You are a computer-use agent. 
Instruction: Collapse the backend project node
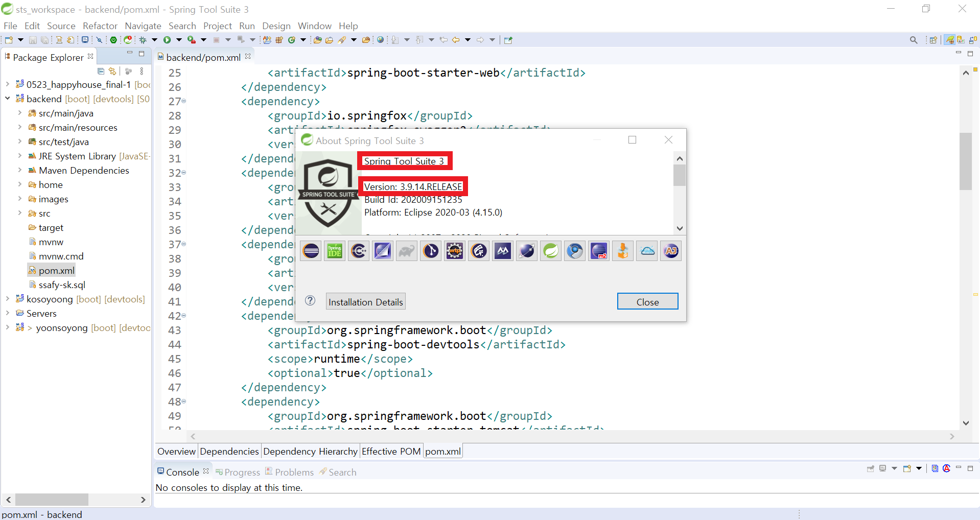8,98
